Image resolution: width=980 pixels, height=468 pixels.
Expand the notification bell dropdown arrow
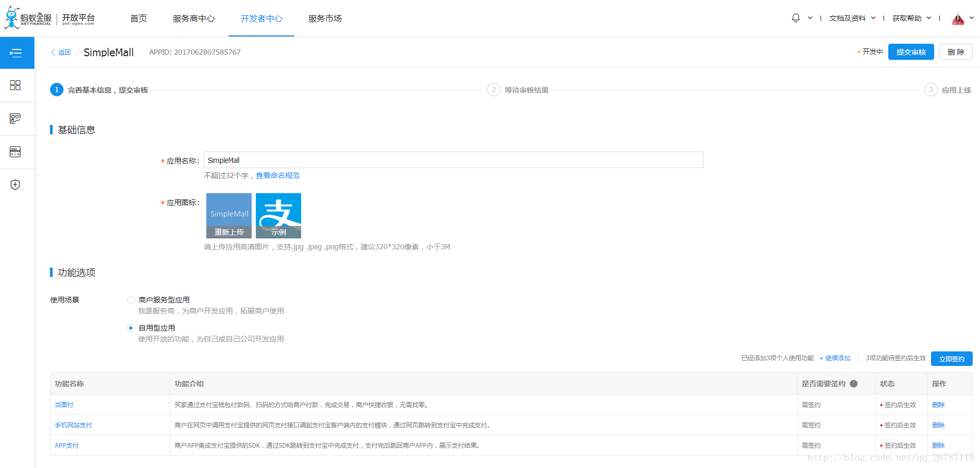click(x=810, y=18)
